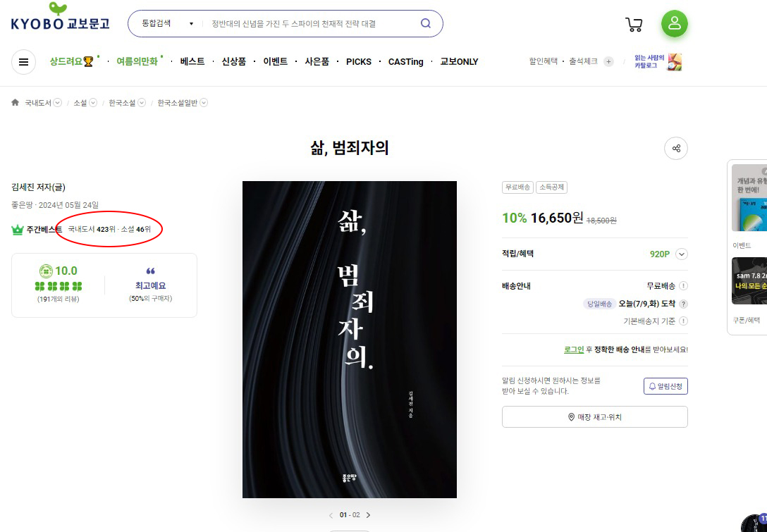Click the 주간베스트 crown icon

click(18, 229)
